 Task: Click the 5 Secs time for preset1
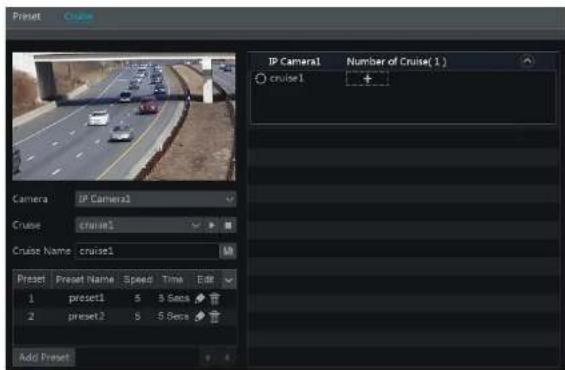point(174,298)
